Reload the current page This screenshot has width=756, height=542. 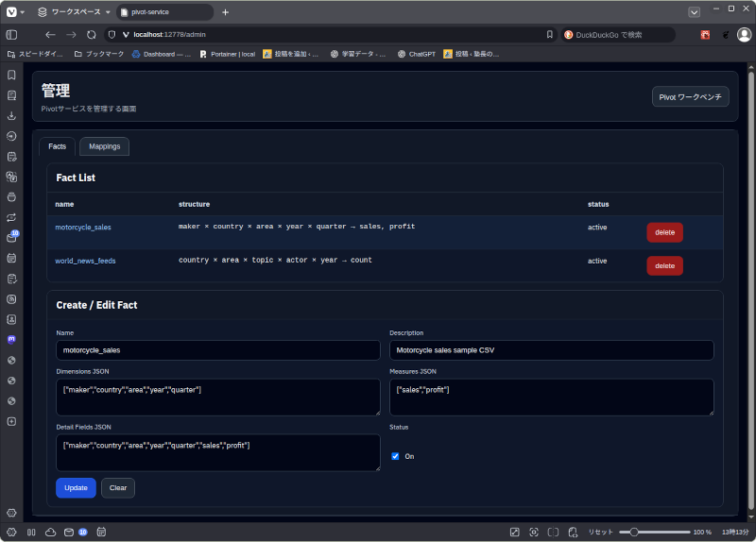92,34
